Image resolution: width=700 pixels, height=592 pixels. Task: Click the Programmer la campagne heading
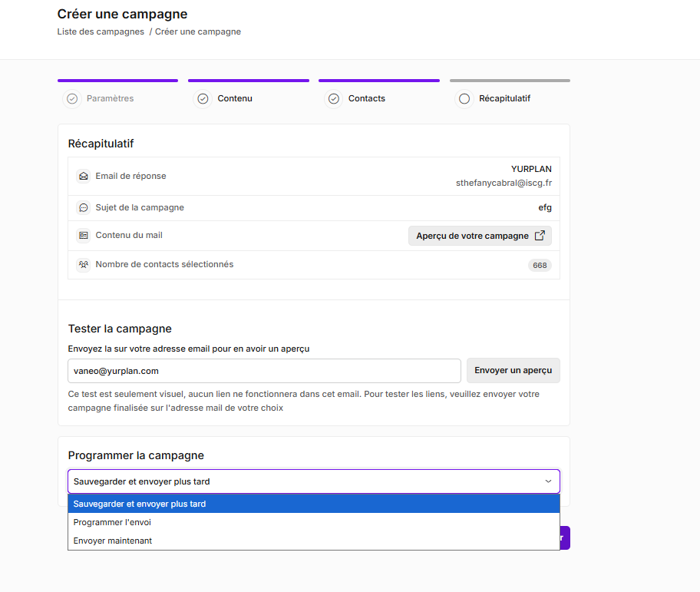tap(136, 455)
